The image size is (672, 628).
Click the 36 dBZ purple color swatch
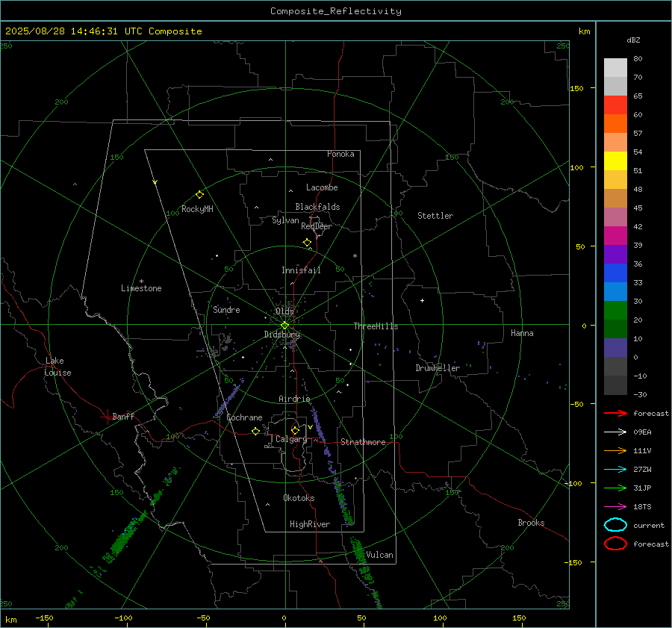click(615, 255)
